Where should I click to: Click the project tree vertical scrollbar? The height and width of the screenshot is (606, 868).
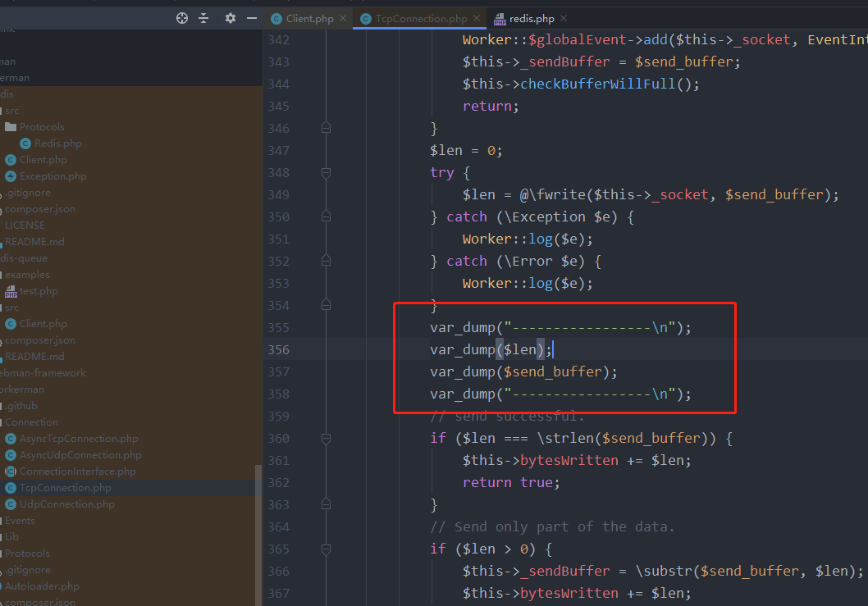point(258,535)
